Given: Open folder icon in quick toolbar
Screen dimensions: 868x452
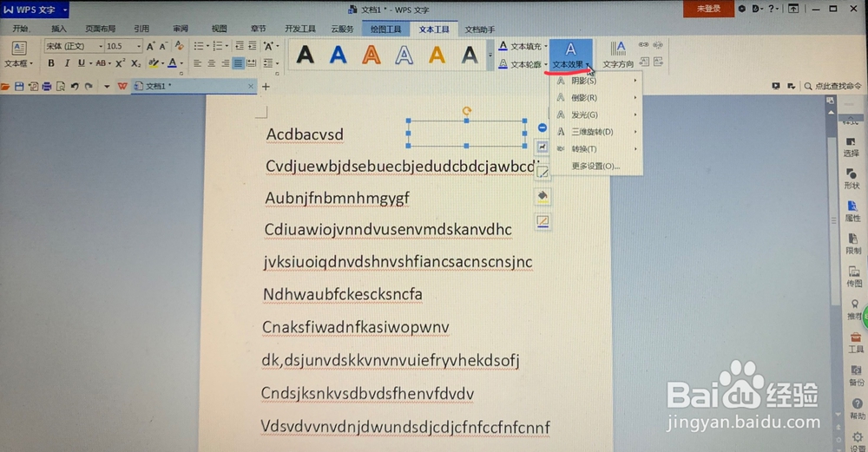Looking at the screenshot, I should tap(5, 86).
